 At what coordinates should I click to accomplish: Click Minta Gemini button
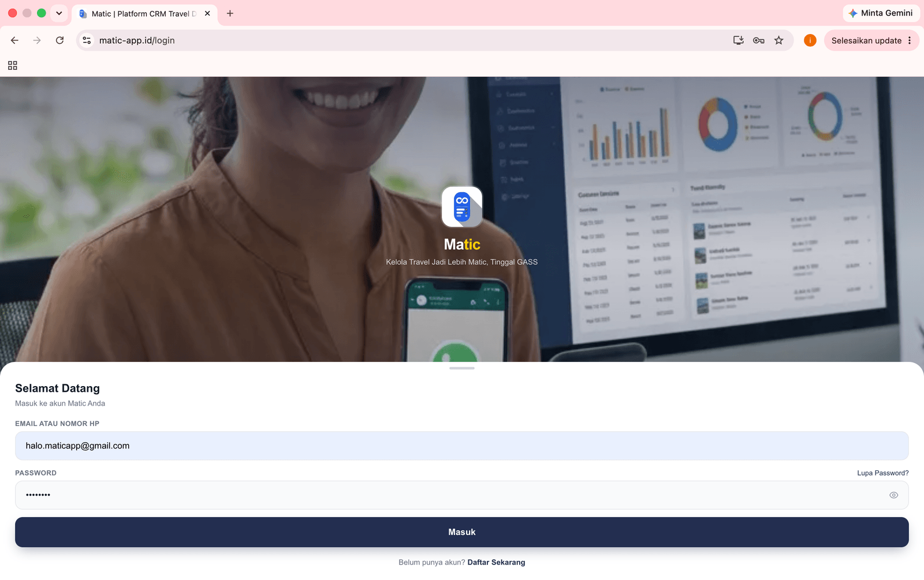click(881, 13)
